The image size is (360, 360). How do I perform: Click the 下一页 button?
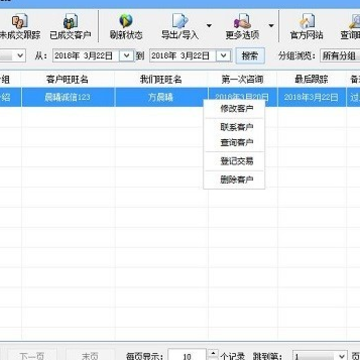click(x=32, y=355)
